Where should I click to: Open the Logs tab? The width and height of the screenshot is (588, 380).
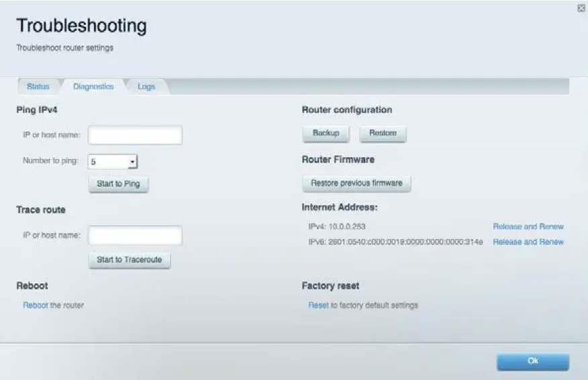point(146,87)
